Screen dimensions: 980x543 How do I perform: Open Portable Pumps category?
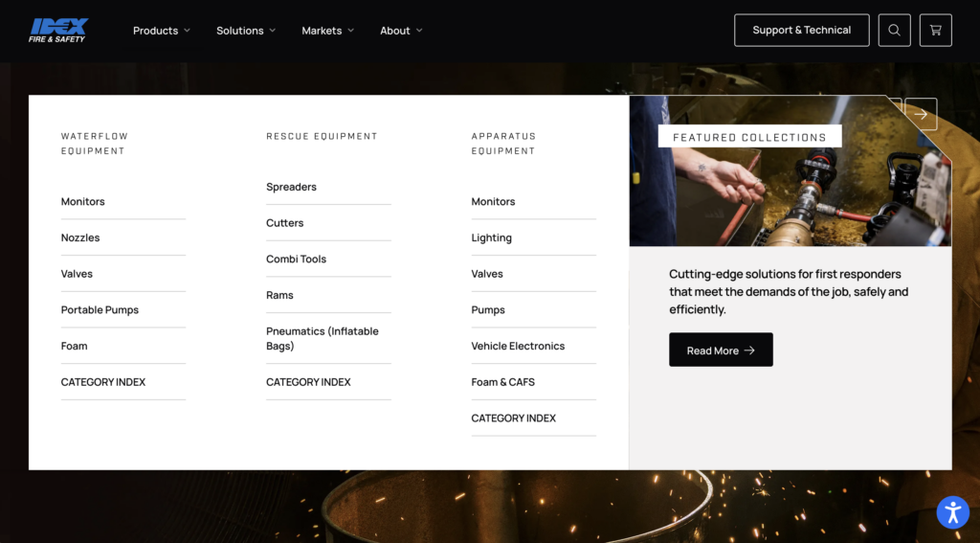click(x=100, y=310)
